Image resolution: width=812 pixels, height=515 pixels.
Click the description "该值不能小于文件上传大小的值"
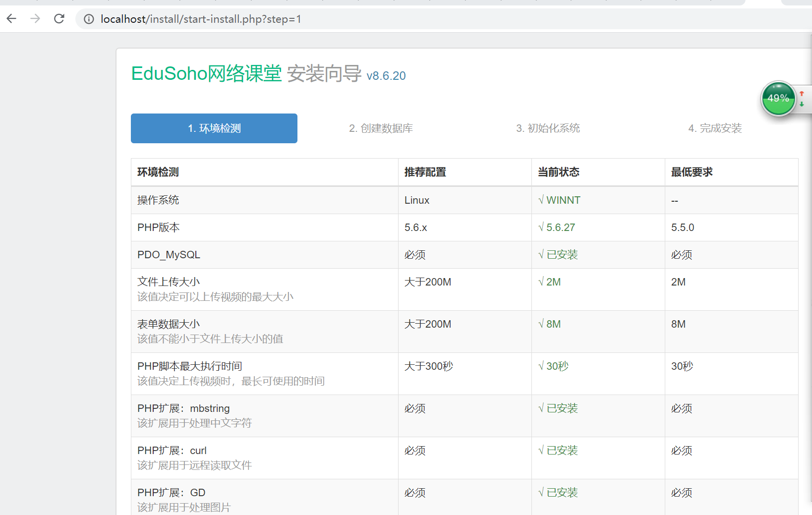[x=210, y=339]
